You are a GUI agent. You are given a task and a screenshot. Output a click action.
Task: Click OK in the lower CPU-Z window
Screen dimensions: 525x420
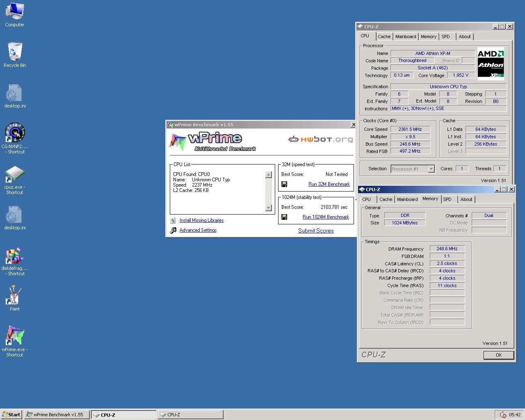[499, 355]
